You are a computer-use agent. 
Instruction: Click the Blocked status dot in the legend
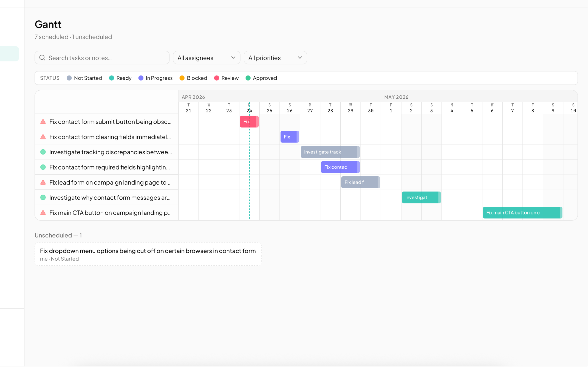(x=182, y=78)
